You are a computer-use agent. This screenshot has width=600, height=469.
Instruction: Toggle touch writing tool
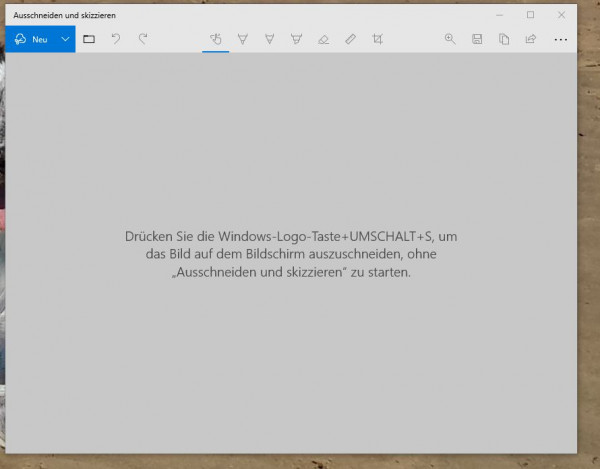tap(216, 39)
